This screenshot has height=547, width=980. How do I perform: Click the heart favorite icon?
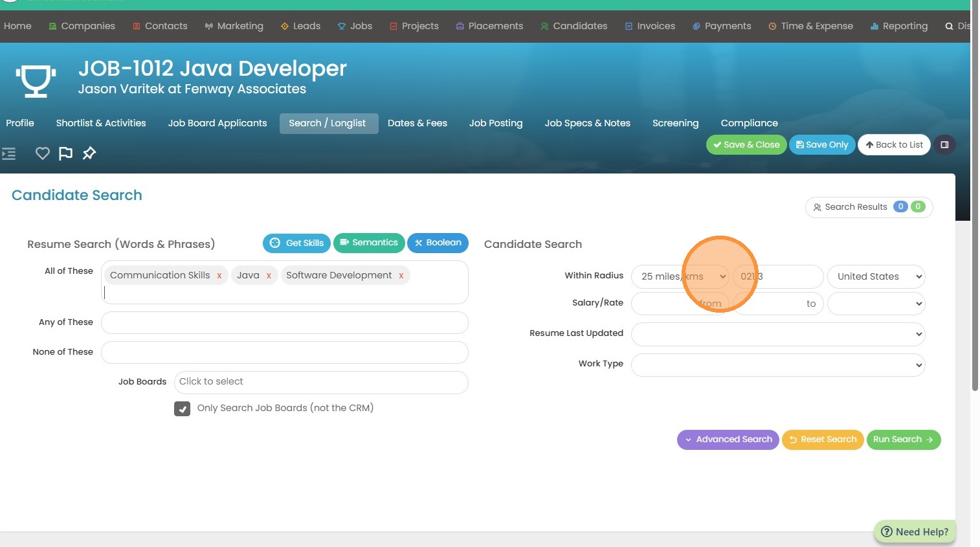[x=42, y=153]
